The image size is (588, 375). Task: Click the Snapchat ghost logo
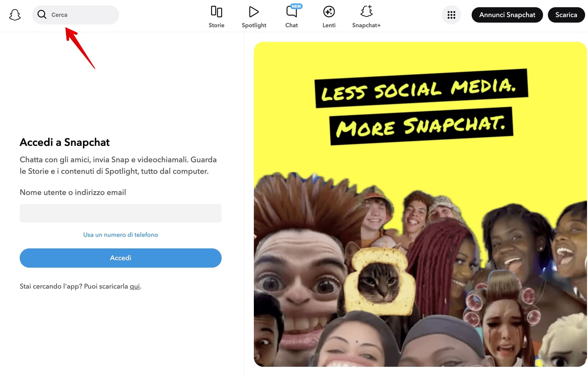(15, 15)
